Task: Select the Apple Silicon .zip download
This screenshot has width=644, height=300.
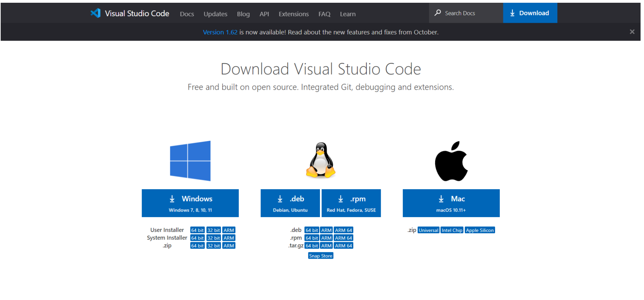Action: (480, 231)
